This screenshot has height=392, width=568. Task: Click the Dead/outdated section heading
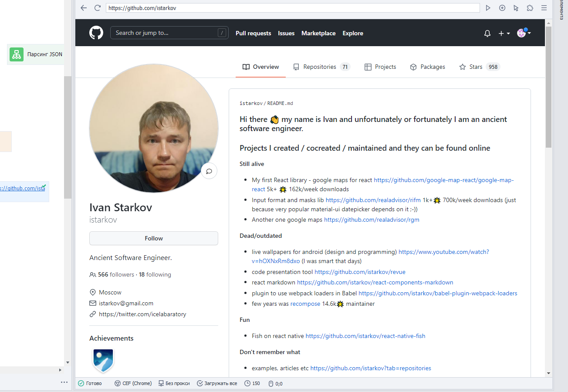click(260, 236)
